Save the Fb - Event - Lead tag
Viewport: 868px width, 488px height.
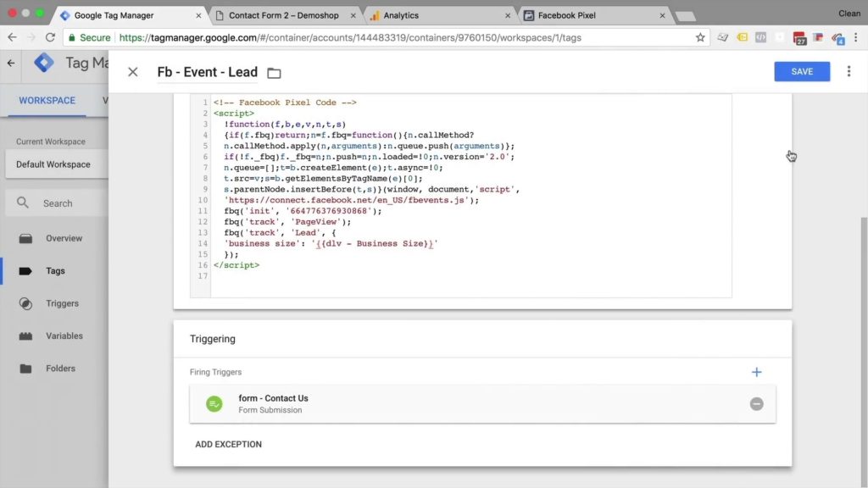pyautogui.click(x=801, y=72)
